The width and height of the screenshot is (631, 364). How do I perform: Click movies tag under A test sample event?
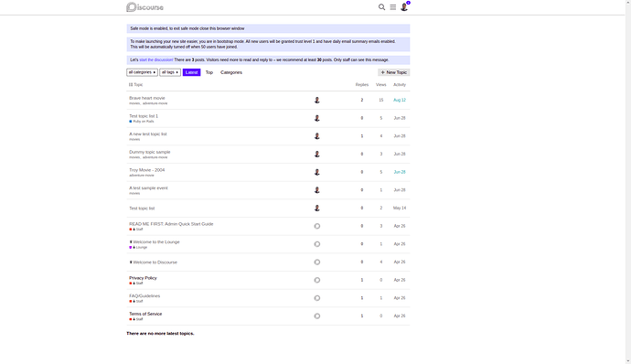pos(134,193)
